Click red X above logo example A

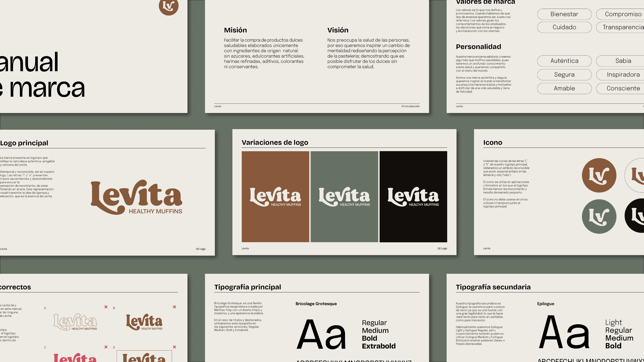coord(106,307)
